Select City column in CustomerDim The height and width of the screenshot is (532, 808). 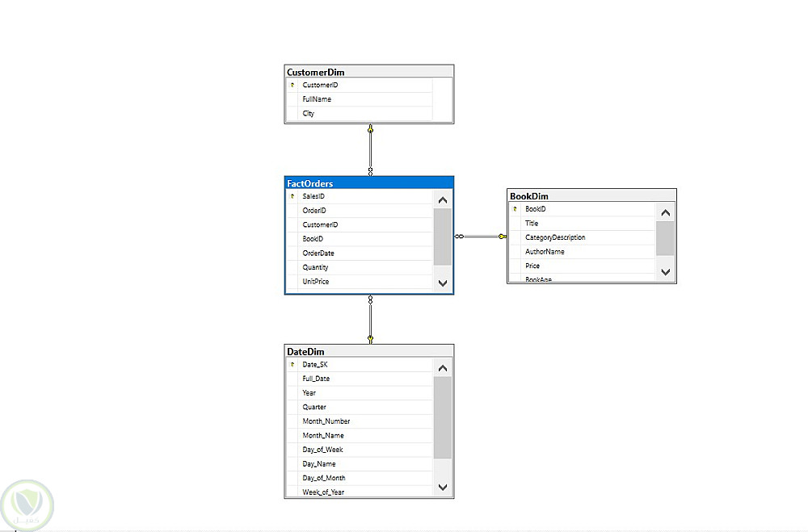(x=360, y=113)
